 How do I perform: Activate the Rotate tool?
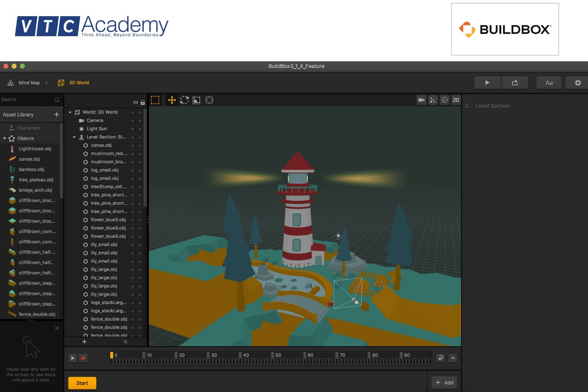tap(184, 100)
